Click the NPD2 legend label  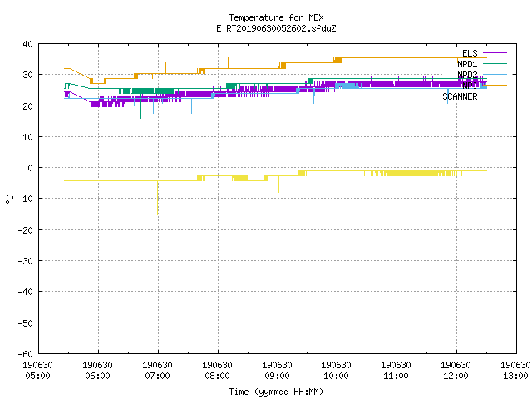click(x=467, y=75)
